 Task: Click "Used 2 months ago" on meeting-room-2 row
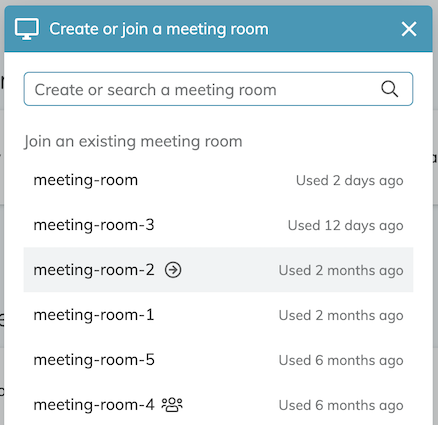[x=341, y=270]
